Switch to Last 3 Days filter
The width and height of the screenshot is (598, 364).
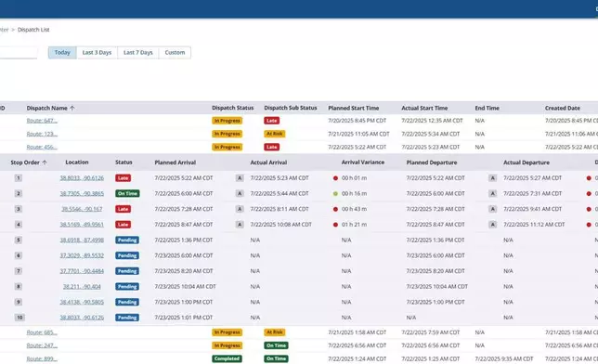[97, 53]
